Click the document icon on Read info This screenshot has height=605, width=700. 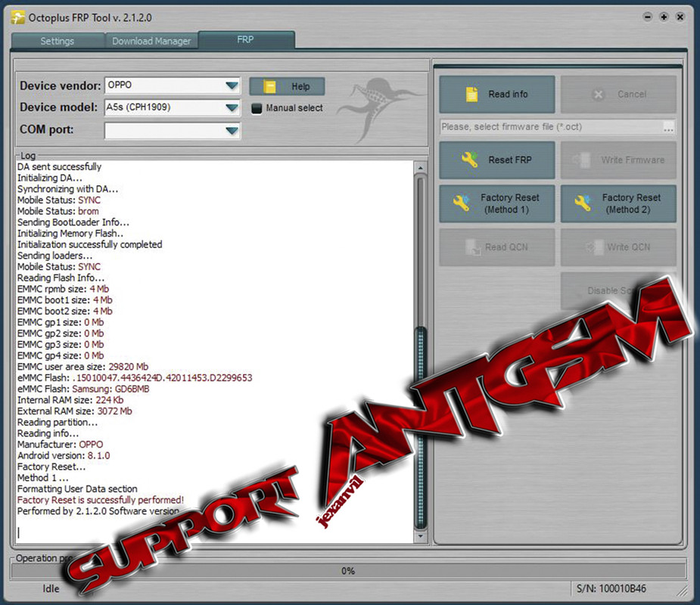472,94
